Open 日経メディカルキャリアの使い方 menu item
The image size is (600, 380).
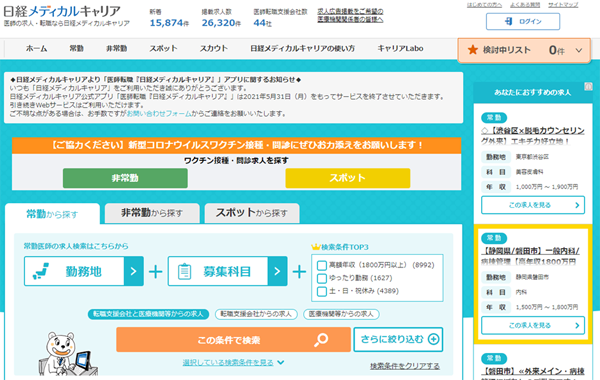coord(302,49)
